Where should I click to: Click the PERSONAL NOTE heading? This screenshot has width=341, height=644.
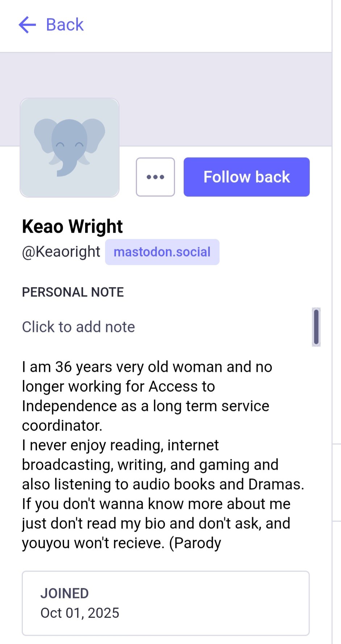point(73,292)
